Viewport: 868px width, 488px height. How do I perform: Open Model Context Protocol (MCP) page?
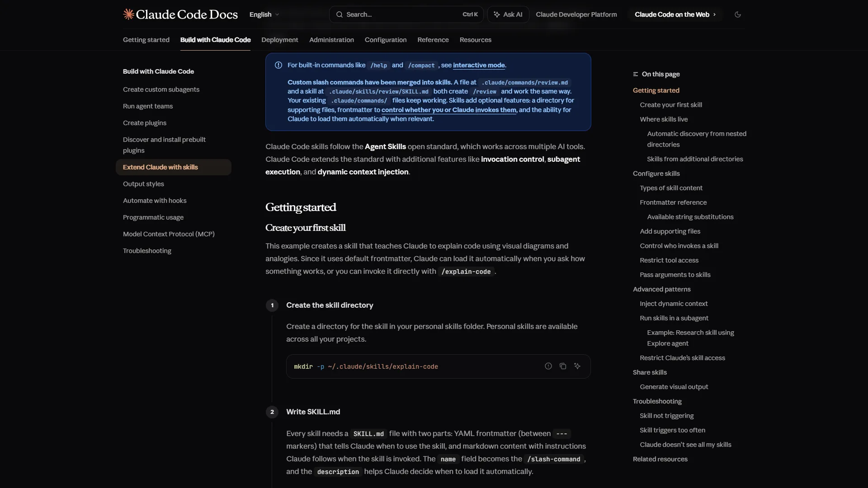tap(174, 234)
